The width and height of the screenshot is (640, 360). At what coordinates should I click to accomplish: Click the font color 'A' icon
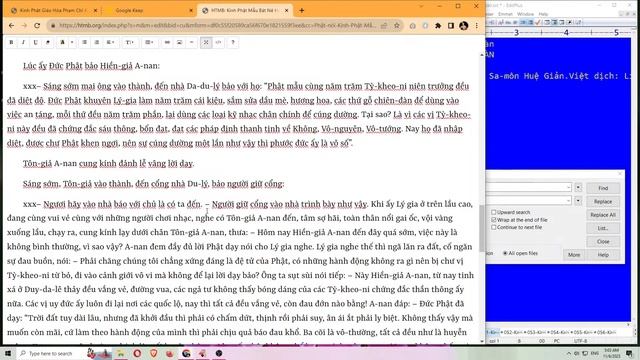tap(62, 42)
